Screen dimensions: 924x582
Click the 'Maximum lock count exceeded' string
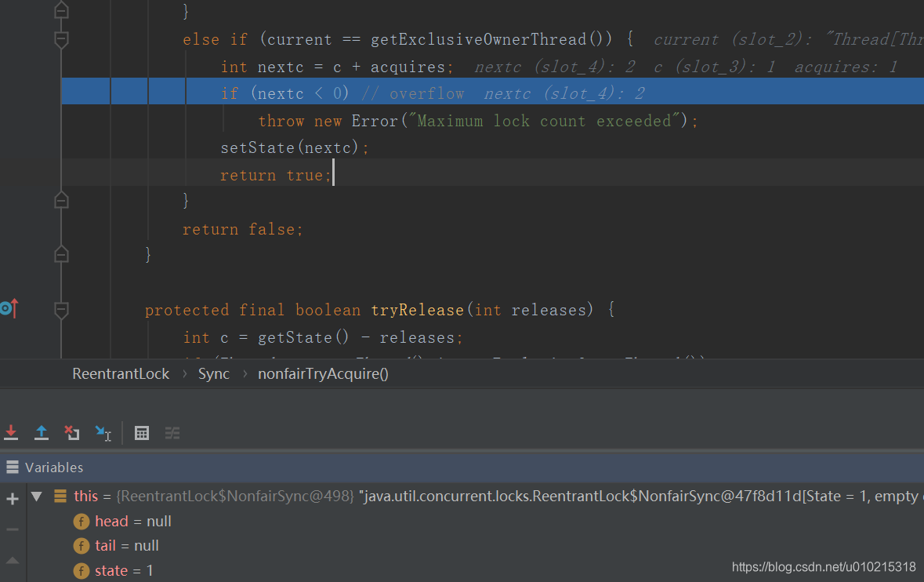pyautogui.click(x=543, y=121)
